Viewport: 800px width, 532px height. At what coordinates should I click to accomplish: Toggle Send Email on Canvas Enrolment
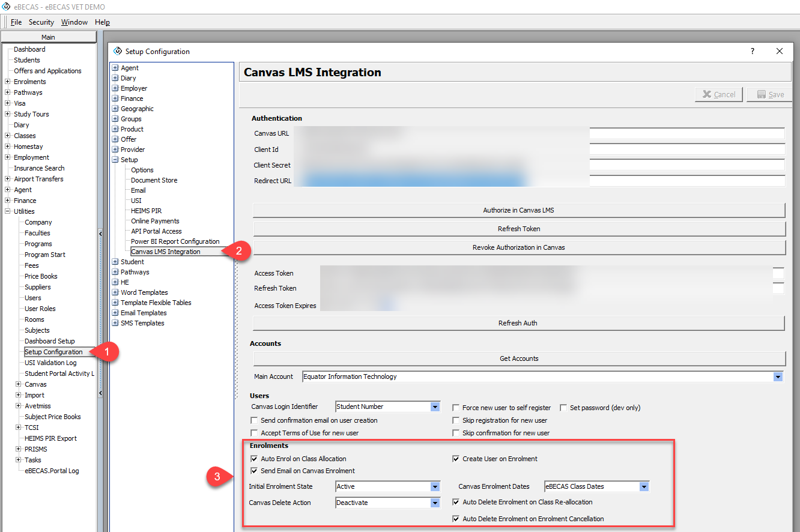254,471
